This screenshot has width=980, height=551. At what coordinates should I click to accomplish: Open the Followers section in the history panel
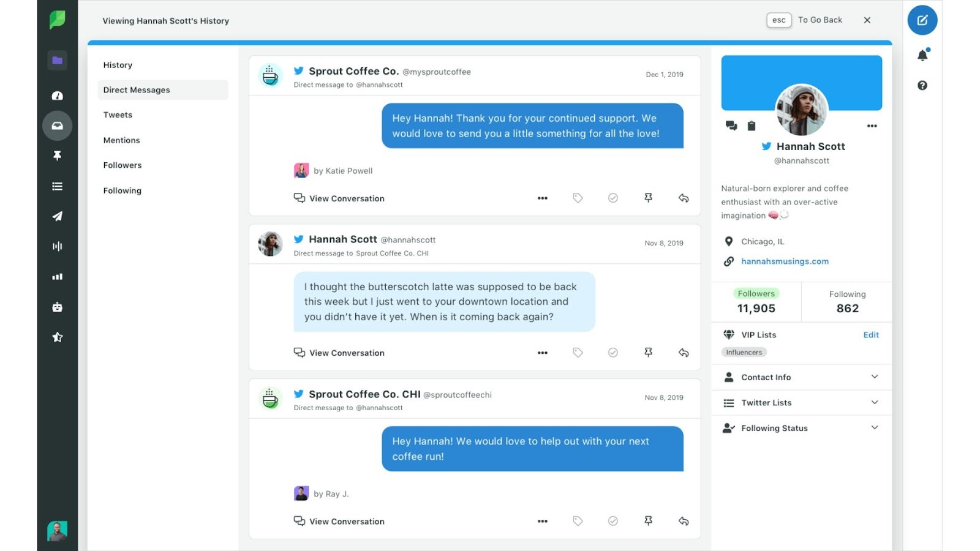tap(122, 165)
